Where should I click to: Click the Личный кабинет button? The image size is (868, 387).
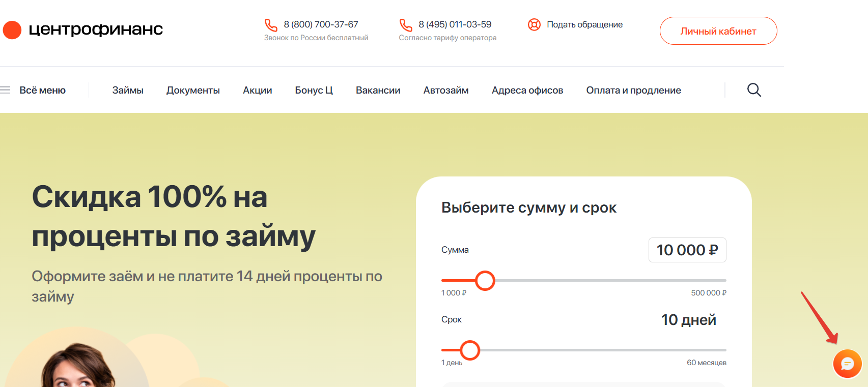click(x=718, y=31)
